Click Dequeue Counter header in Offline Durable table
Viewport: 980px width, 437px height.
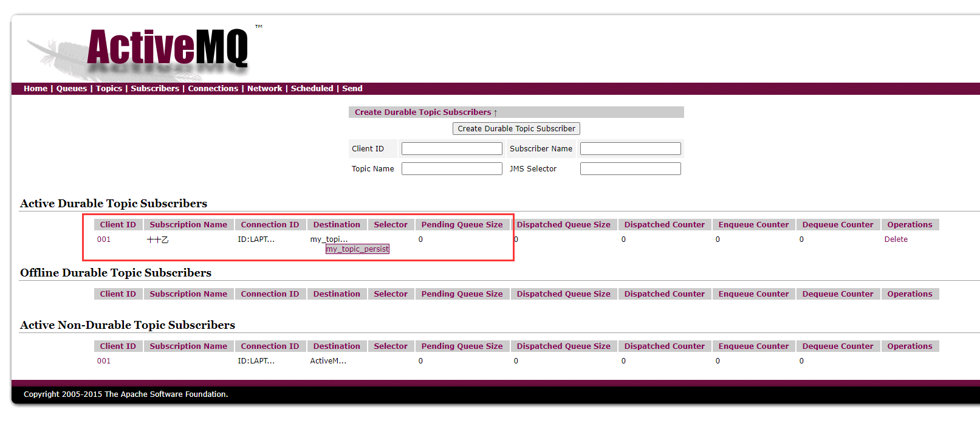(x=837, y=294)
